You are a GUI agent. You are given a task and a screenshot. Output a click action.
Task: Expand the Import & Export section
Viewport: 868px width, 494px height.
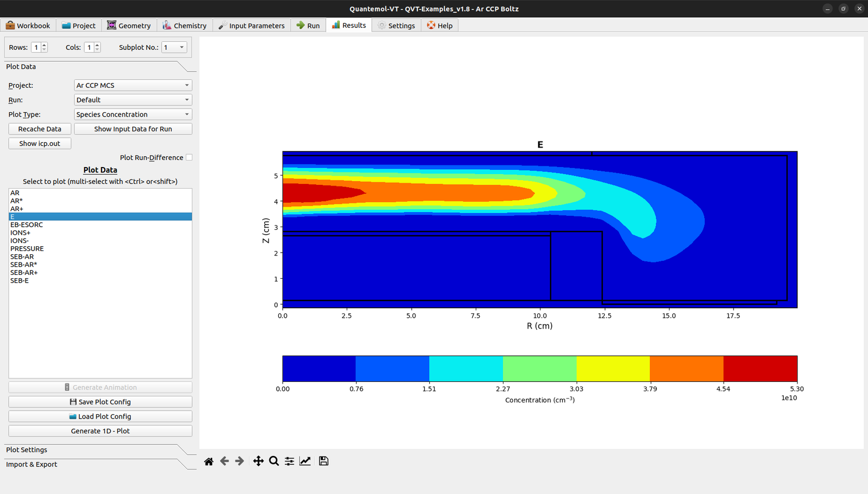(31, 465)
